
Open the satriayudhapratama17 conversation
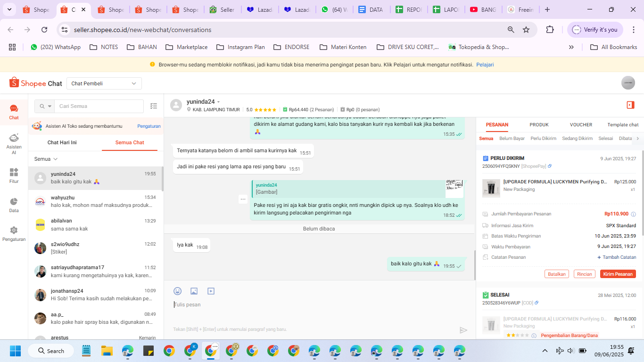point(96,271)
